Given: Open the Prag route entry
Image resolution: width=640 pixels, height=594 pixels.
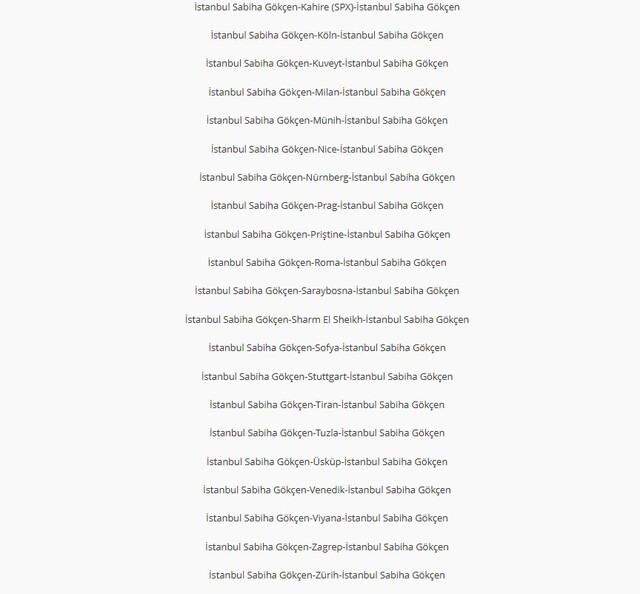Looking at the screenshot, I should point(327,206).
